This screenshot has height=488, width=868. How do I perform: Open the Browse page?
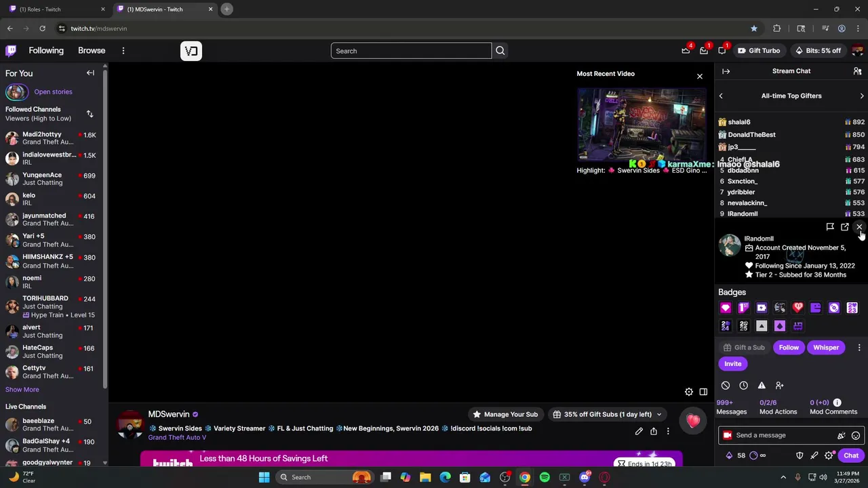pos(92,51)
